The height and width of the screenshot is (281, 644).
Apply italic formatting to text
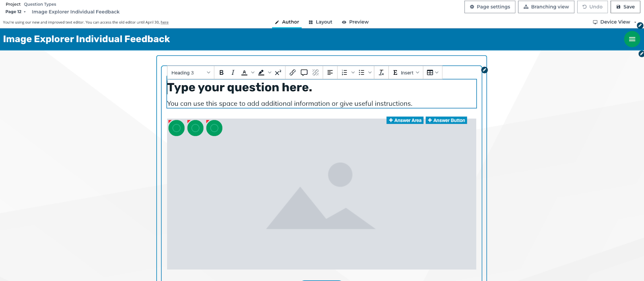233,73
